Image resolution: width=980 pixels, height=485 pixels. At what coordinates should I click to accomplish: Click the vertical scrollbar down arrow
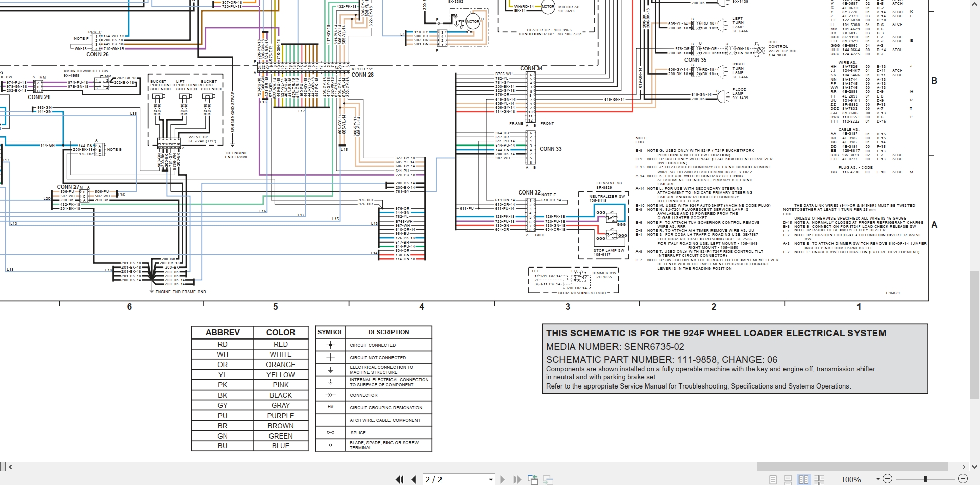coord(974,467)
